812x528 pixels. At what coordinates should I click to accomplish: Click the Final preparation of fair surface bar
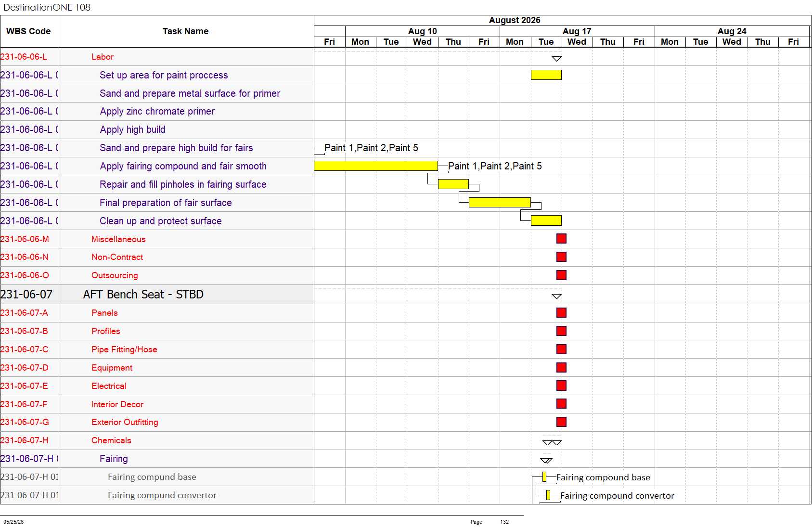[500, 202]
